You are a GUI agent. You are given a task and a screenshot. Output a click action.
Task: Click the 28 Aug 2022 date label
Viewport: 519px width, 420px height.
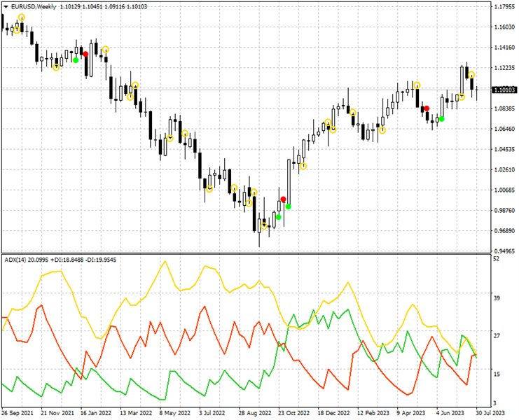coord(255,413)
